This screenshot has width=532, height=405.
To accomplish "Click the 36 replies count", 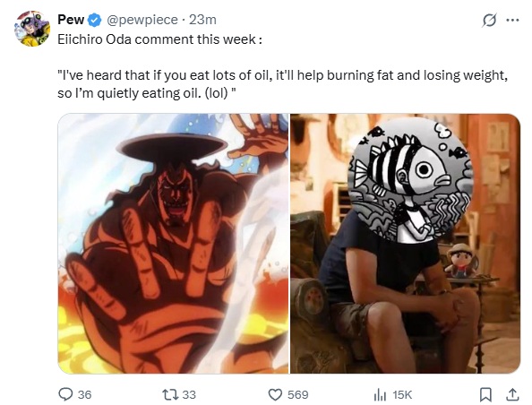I will [x=84, y=394].
